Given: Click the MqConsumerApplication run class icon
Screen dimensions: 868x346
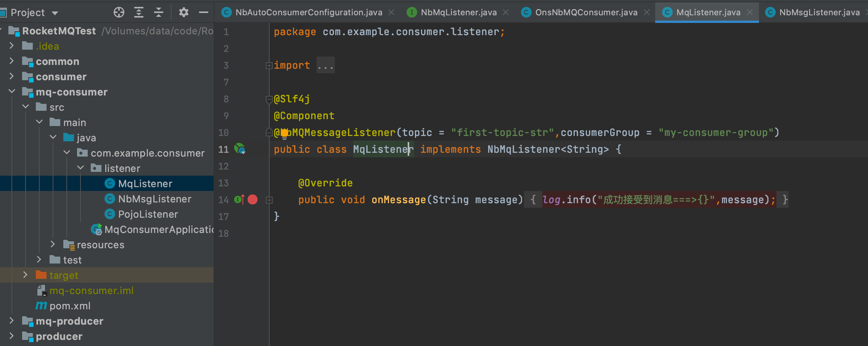Looking at the screenshot, I should [x=96, y=229].
